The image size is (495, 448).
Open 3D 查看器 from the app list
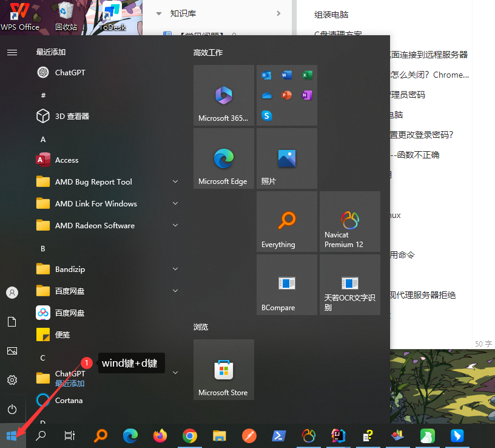point(107,117)
